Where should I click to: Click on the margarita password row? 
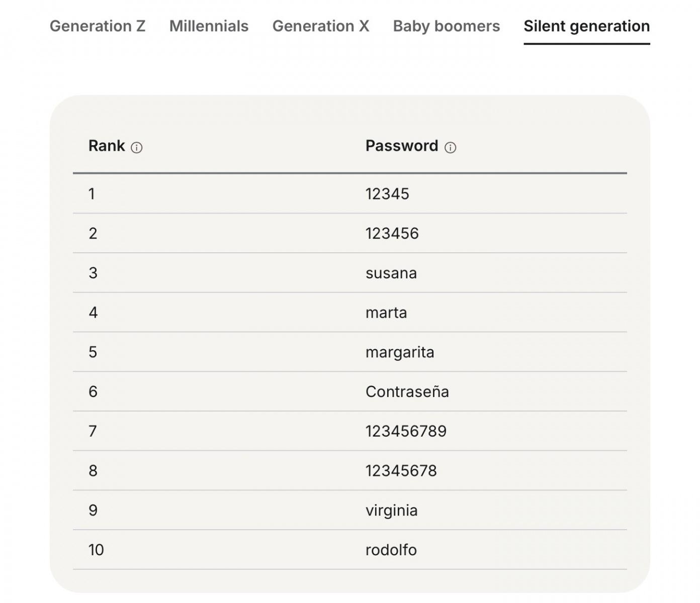point(399,352)
